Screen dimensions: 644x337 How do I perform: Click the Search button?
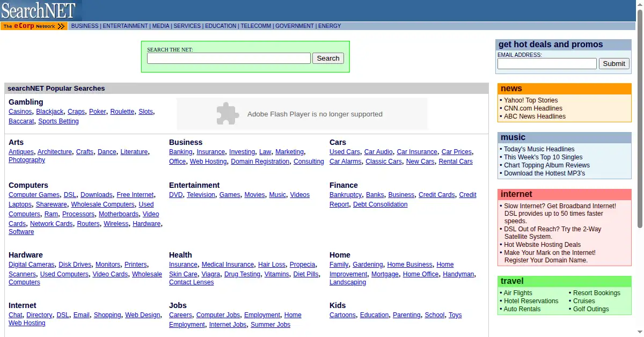(x=328, y=58)
